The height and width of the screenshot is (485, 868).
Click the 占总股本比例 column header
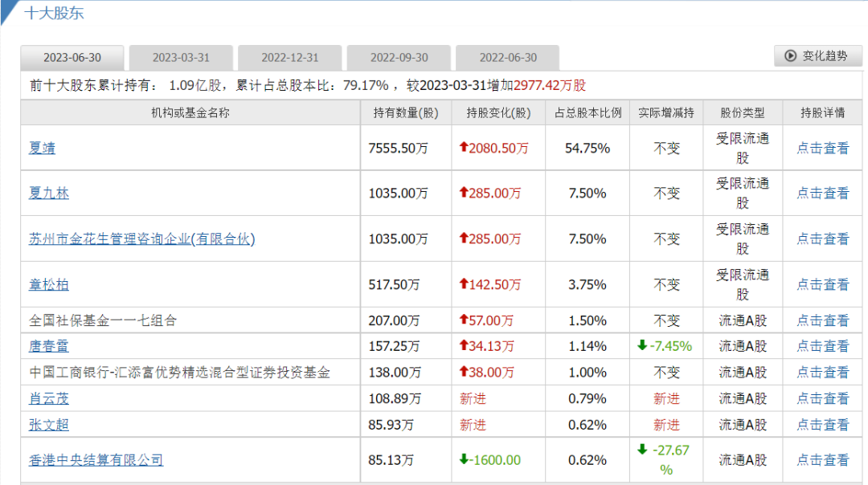[588, 112]
